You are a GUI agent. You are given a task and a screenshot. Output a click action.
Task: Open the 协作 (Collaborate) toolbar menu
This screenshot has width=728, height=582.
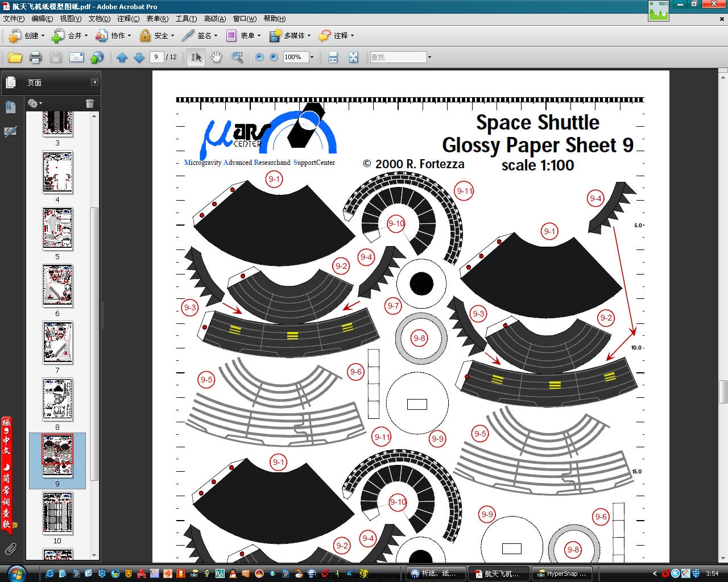coord(113,36)
